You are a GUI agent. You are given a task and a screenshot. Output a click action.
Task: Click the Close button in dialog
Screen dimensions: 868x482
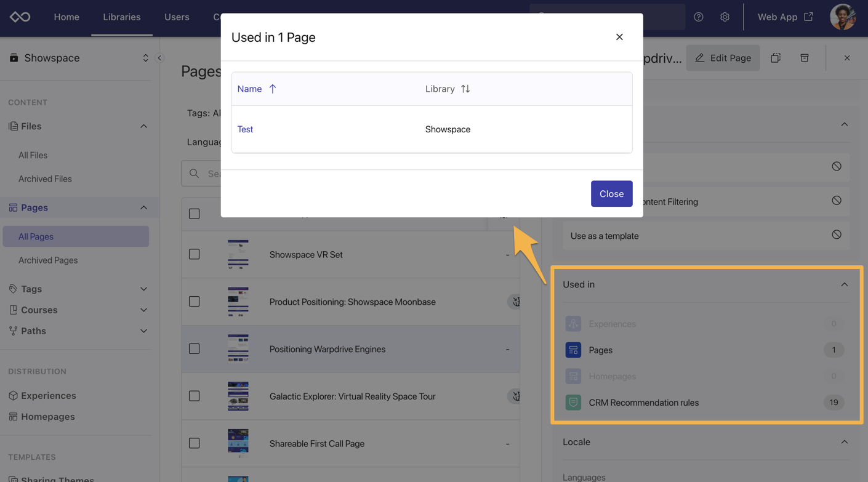(611, 194)
